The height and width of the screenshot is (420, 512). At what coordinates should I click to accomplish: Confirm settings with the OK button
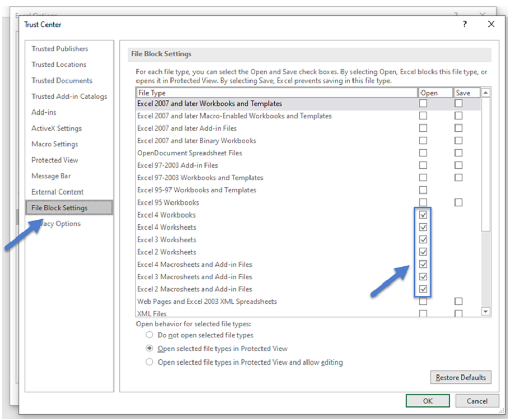428,401
